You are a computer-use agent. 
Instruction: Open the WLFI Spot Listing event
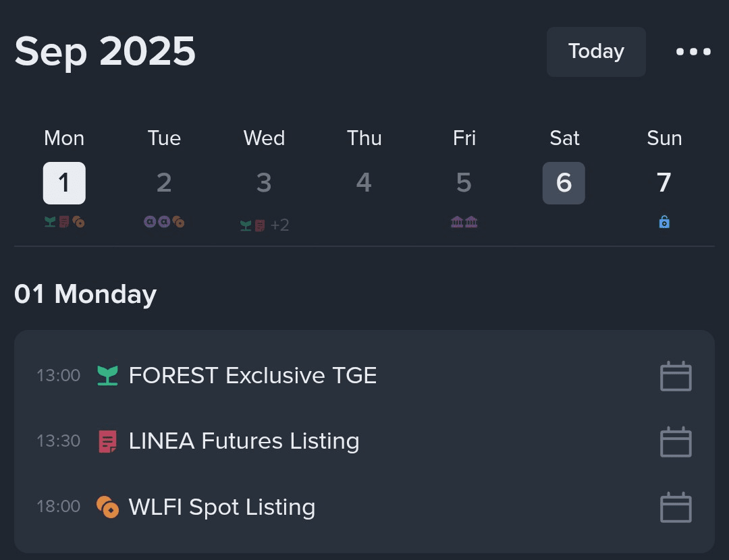(221, 507)
